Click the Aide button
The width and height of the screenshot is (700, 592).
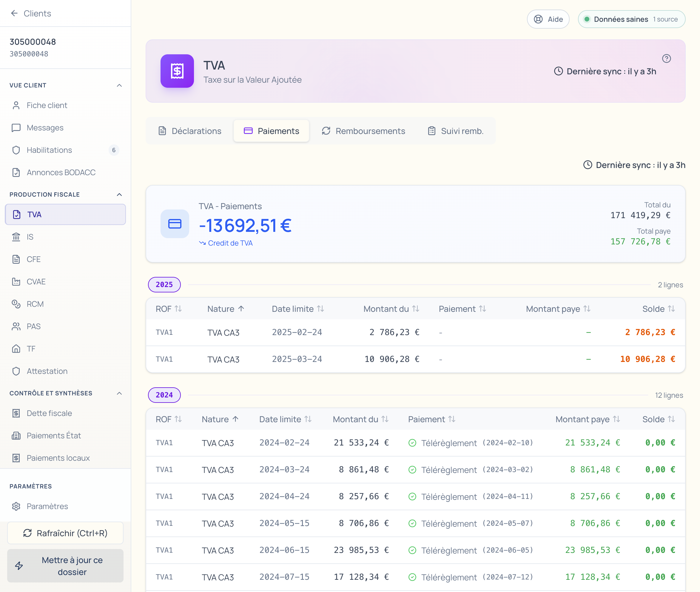[x=548, y=19]
